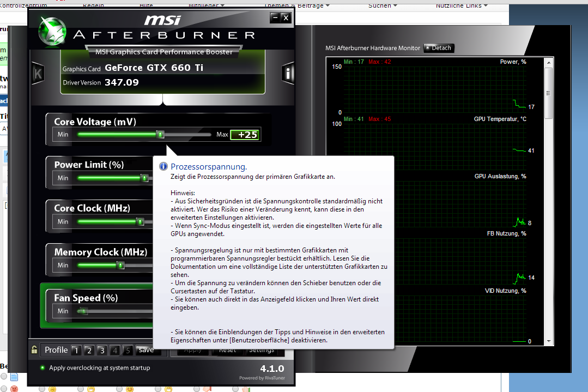The height and width of the screenshot is (392, 588).
Task: Click the Prozessorspannung tooltip heading
Action: (209, 167)
